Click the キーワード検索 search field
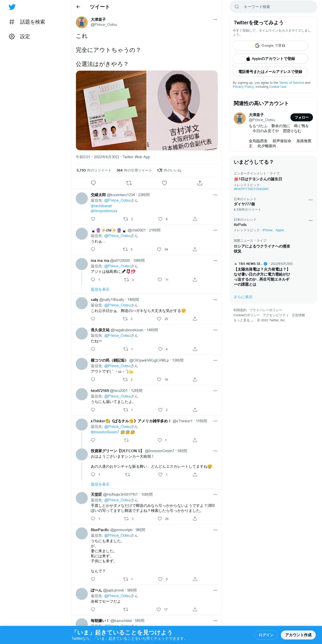The image size is (322, 644). (x=273, y=7)
